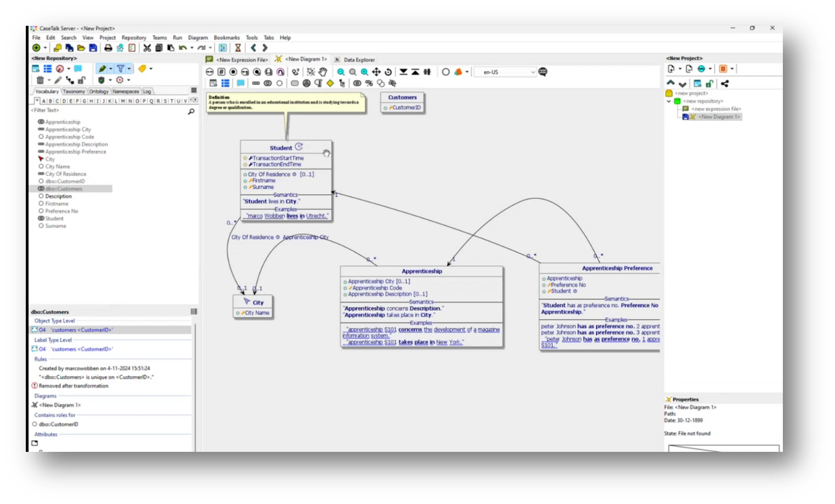This screenshot has height=504, width=835.
Task: Click the four-arrow move icon in diagram toolbar
Action: 376,72
